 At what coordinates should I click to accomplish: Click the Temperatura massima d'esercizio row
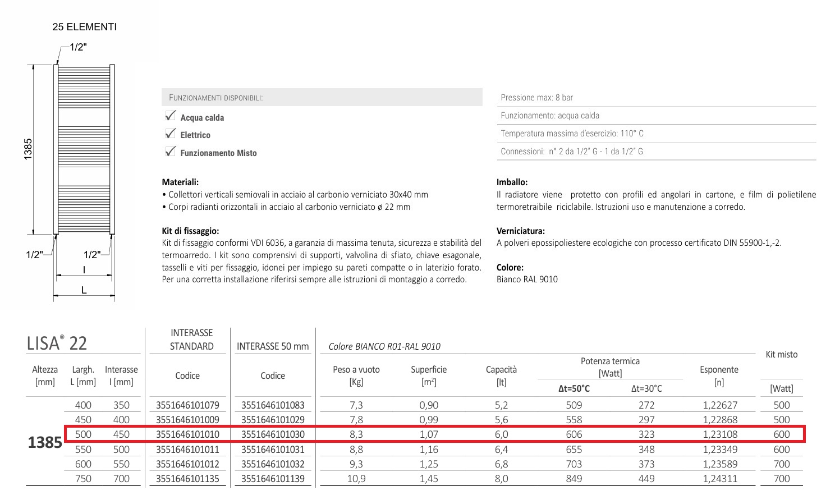[x=655, y=134]
